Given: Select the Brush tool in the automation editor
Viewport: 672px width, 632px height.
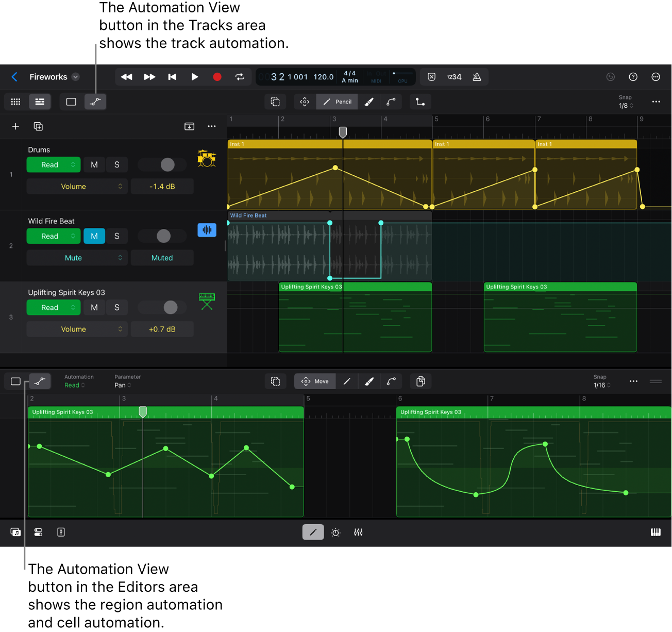Looking at the screenshot, I should (369, 381).
